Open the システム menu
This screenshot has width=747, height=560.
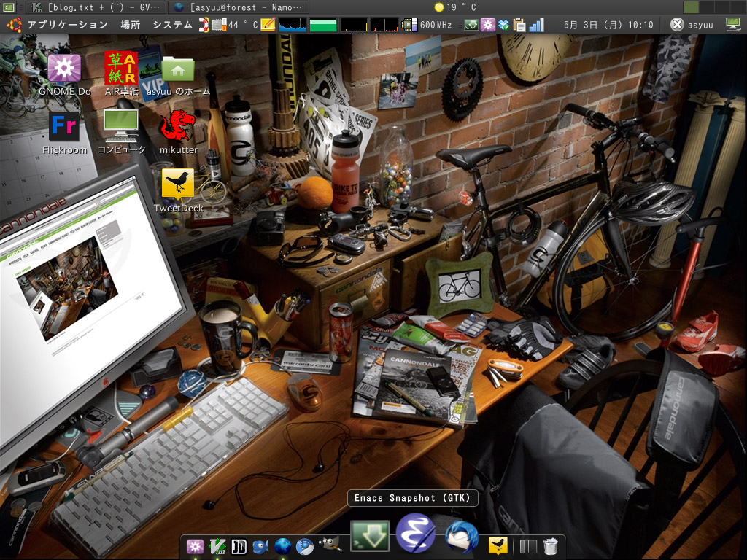point(172,25)
